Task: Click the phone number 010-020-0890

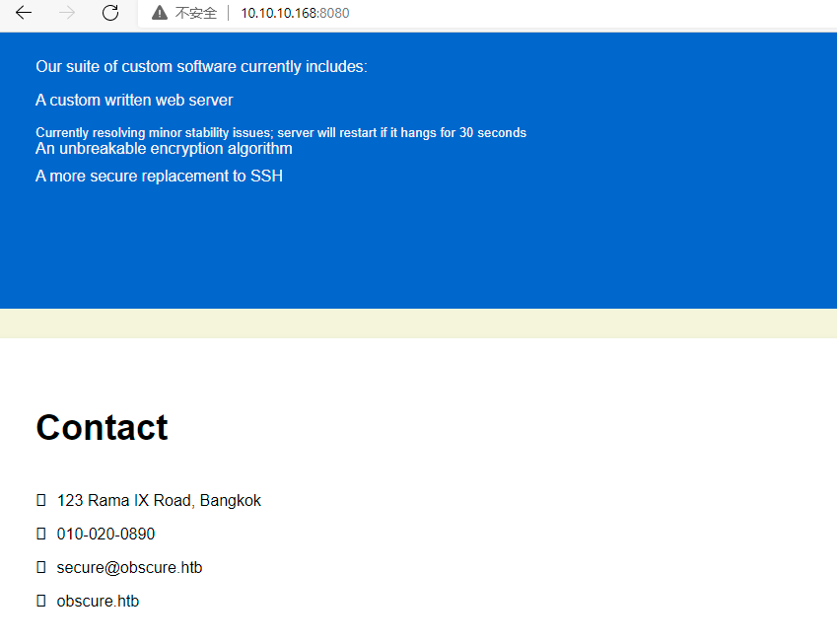Action: (x=105, y=534)
